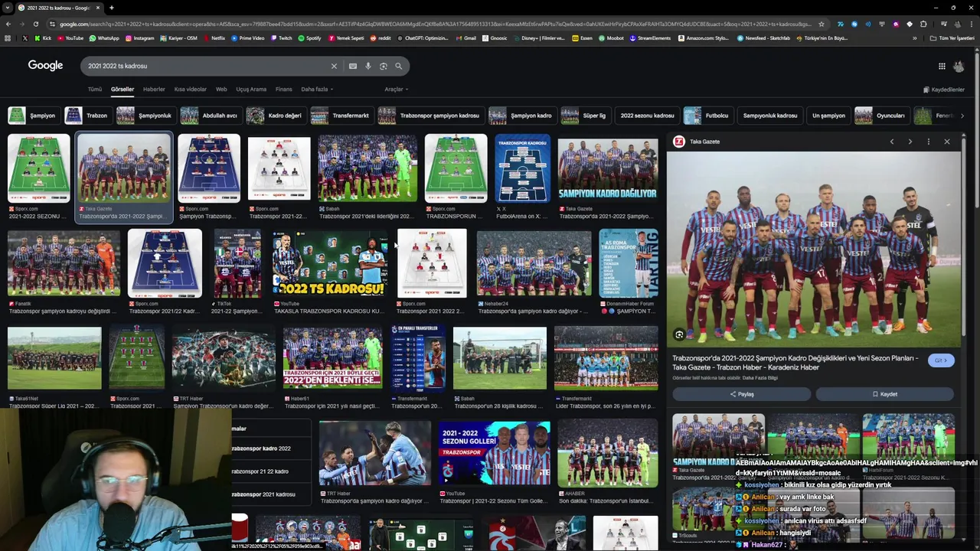This screenshot has width=980, height=551.
Task: Select the Görseller tab
Action: pos(122,90)
